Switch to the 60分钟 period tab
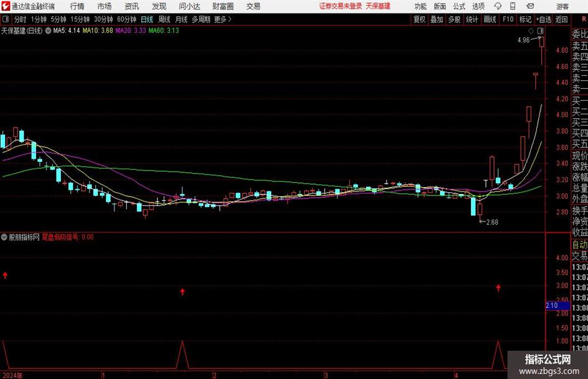The width and height of the screenshot is (588, 379). (127, 19)
